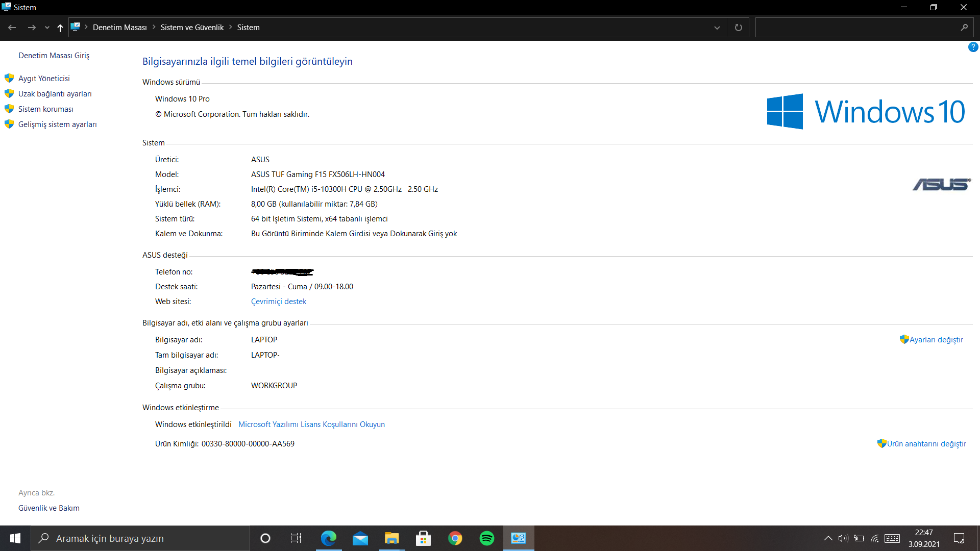The height and width of the screenshot is (551, 980).
Task: Open Task View button on taskbar
Action: 296,538
